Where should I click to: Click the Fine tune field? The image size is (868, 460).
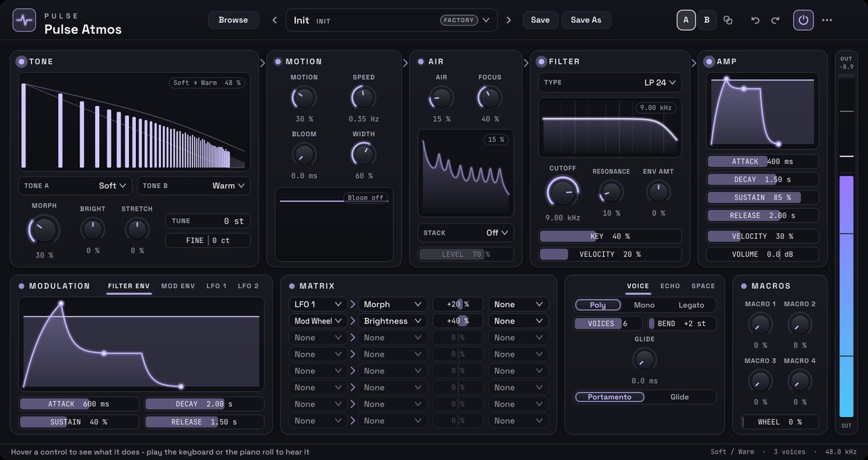pyautogui.click(x=208, y=240)
